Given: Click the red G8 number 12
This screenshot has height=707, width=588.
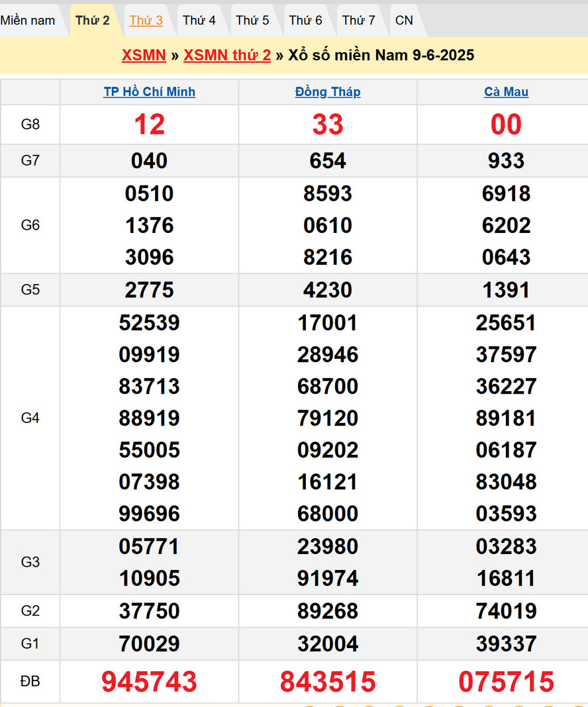Looking at the screenshot, I should coord(149,124).
